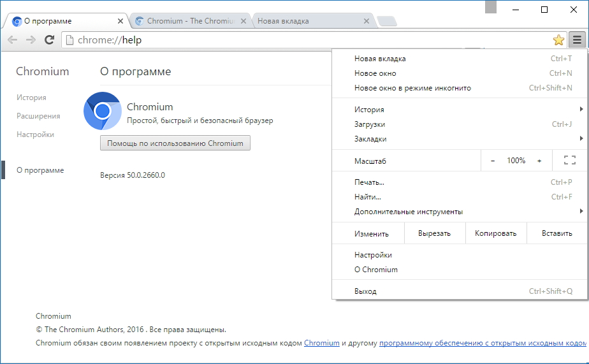Switch to 'О программе' tab
This screenshot has width=589, height=364.
click(x=66, y=21)
